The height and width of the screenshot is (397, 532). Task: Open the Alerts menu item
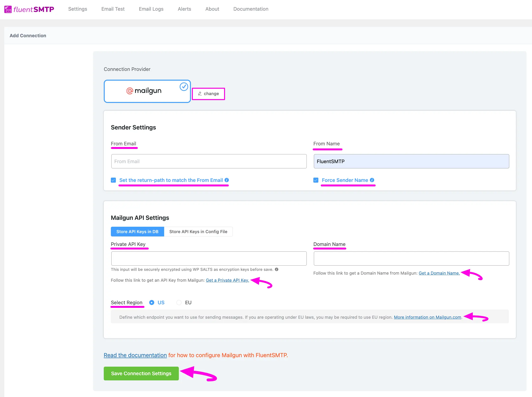coord(184,9)
